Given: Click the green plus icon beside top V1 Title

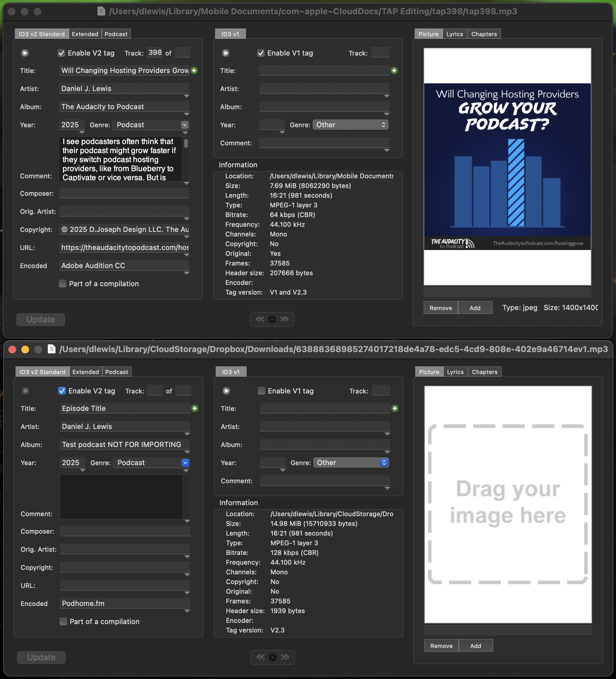Looking at the screenshot, I should [x=394, y=70].
